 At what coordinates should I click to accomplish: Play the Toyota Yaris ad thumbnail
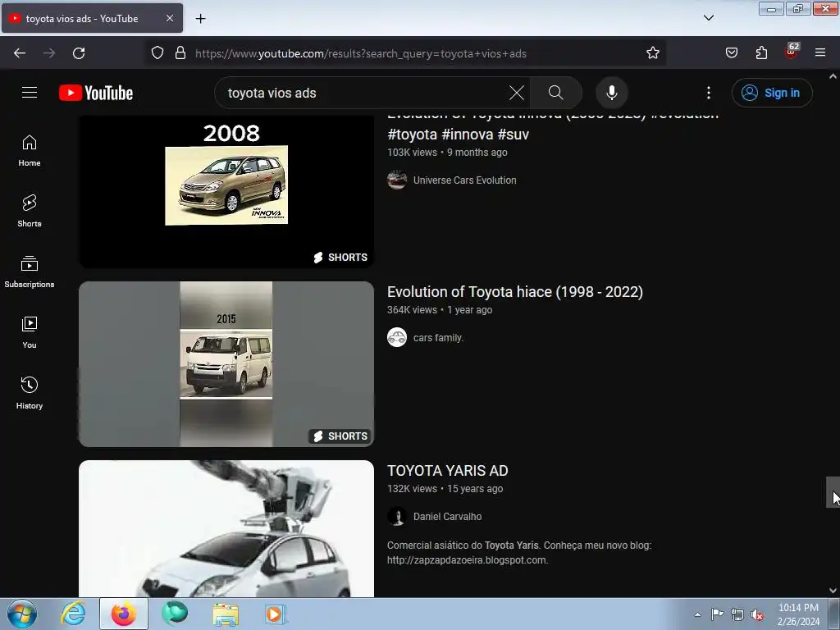(226, 529)
